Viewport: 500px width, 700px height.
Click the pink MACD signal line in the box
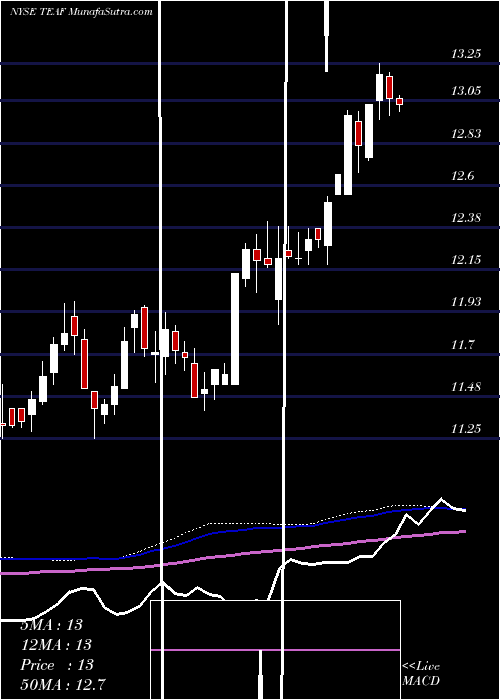(275, 650)
